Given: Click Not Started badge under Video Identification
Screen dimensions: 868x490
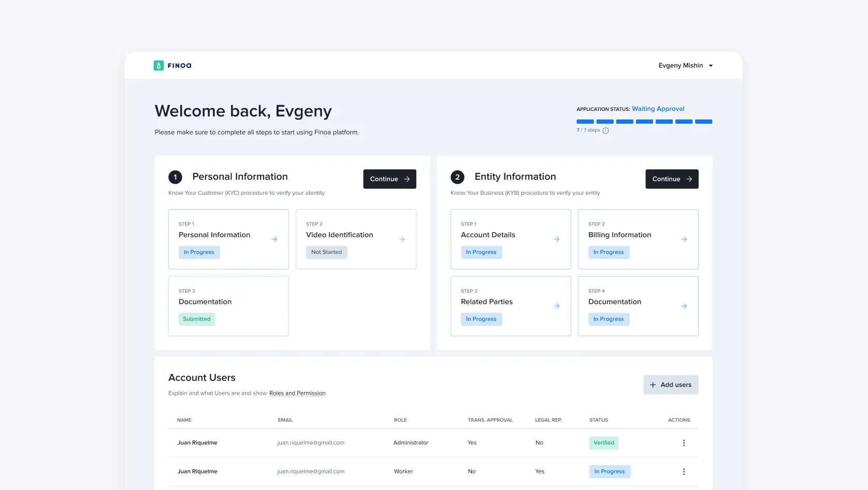Looking at the screenshot, I should pyautogui.click(x=327, y=252).
